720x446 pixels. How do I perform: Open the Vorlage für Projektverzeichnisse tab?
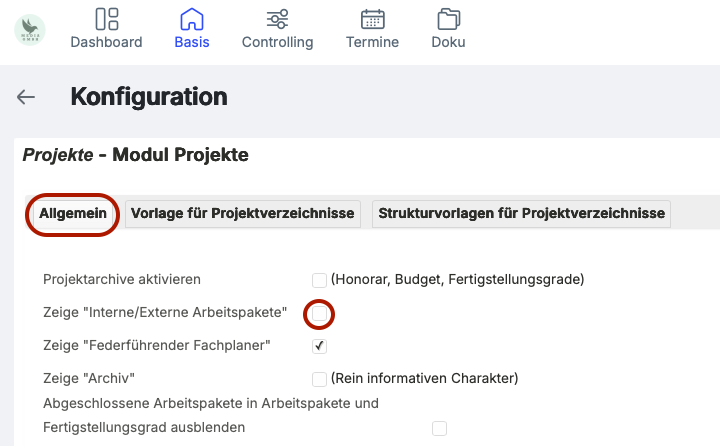[242, 214]
